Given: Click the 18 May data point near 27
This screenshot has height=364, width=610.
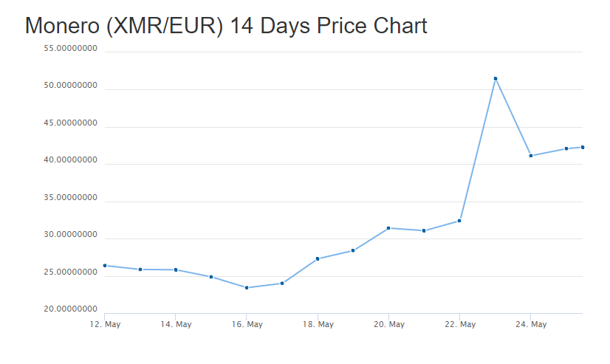Looking at the screenshot, I should point(318,258).
